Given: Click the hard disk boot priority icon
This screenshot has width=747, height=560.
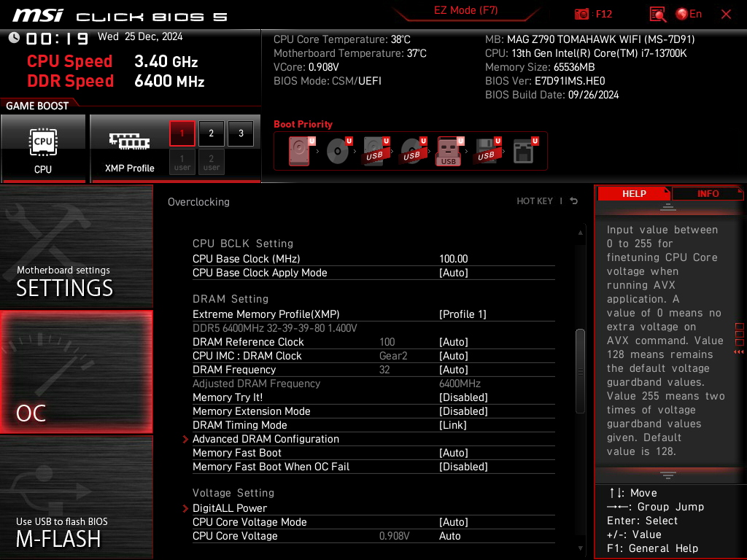Looking at the screenshot, I should coord(301,151).
